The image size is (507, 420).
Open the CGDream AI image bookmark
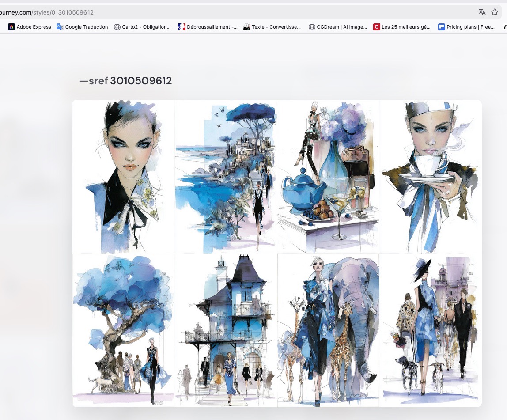pyautogui.click(x=337, y=27)
